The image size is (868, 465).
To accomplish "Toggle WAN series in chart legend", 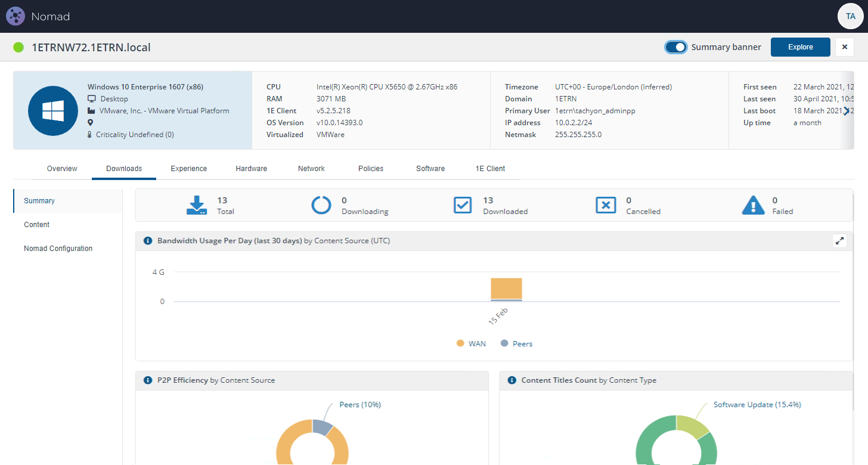I will [471, 343].
